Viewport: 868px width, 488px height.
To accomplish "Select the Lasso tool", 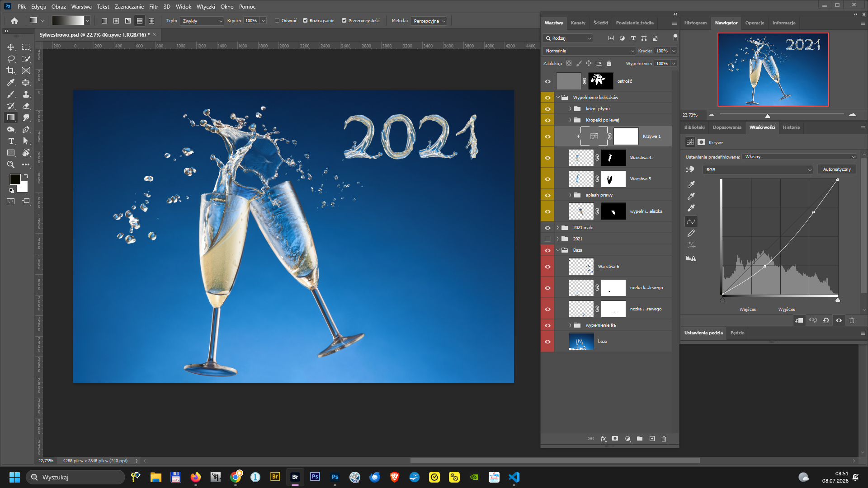I will 11,59.
